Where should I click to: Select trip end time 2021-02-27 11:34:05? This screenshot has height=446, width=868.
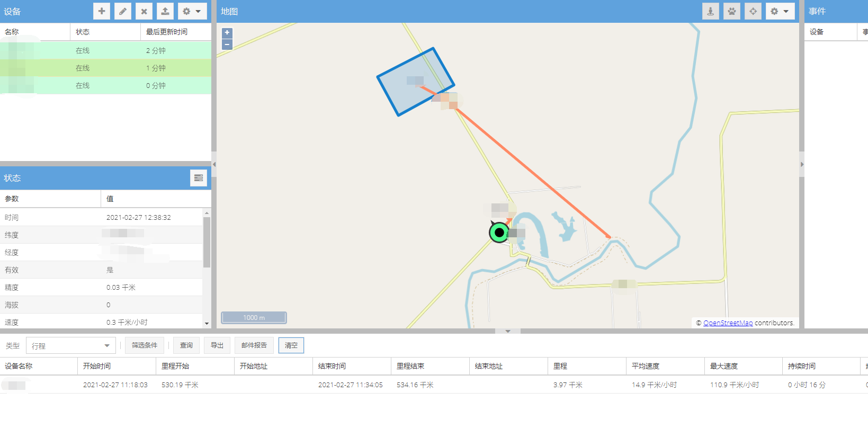point(351,385)
